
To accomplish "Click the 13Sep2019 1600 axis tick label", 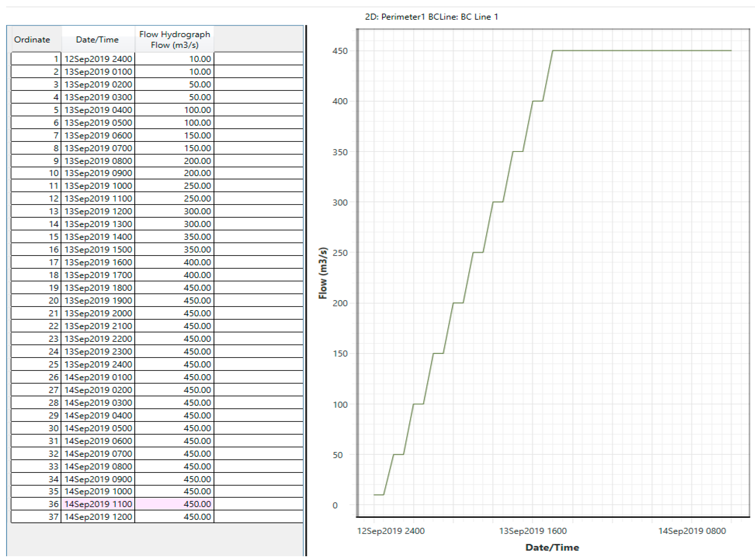I will click(x=533, y=531).
